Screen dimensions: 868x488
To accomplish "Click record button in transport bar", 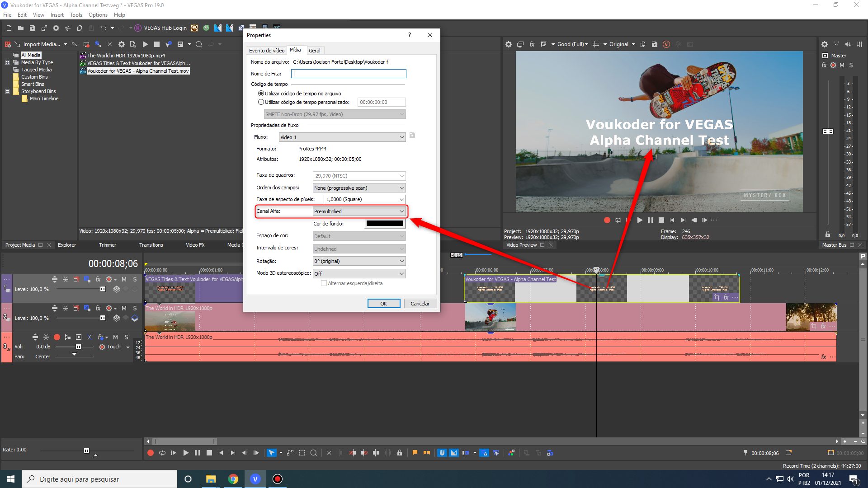I will [x=151, y=453].
